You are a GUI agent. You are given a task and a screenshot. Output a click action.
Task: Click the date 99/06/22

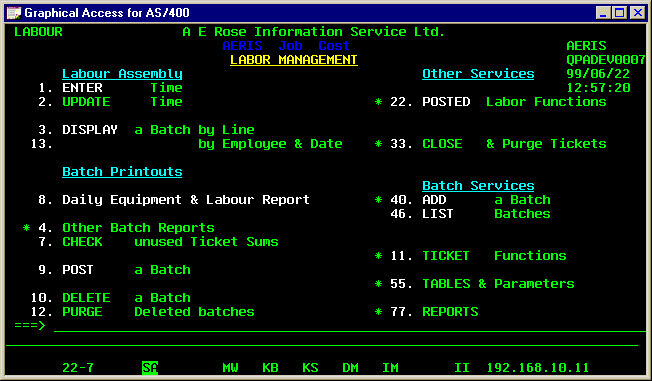tap(598, 74)
